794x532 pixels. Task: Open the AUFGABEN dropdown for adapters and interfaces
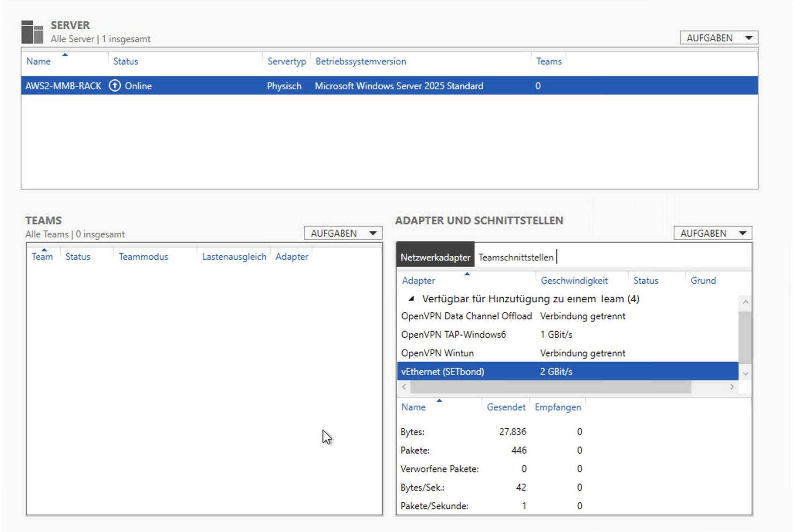point(712,233)
